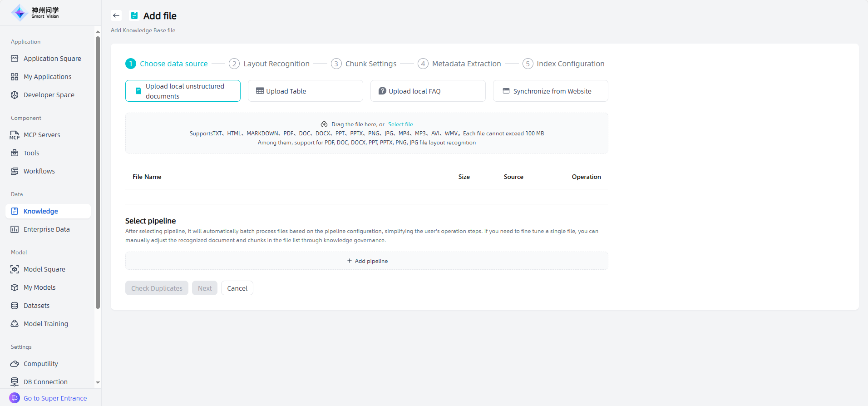The width and height of the screenshot is (868, 406).
Task: Choose Upload local unstructured documents option
Action: pyautogui.click(x=182, y=91)
